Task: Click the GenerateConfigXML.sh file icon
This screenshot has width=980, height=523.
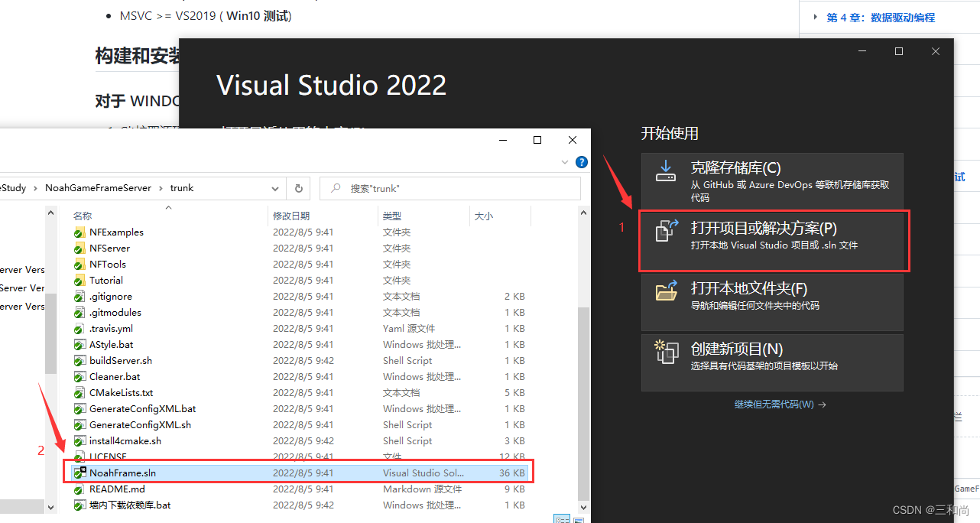Action: (x=79, y=425)
